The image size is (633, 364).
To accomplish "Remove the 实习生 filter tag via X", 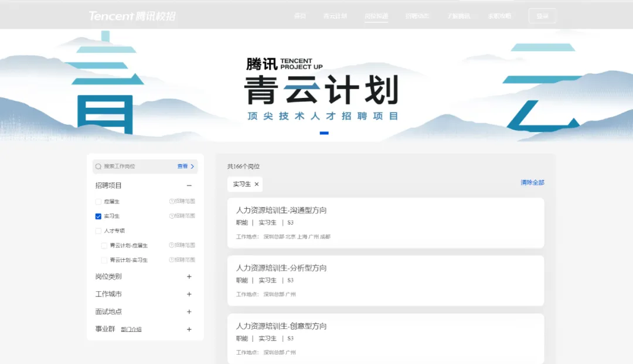I will point(256,184).
